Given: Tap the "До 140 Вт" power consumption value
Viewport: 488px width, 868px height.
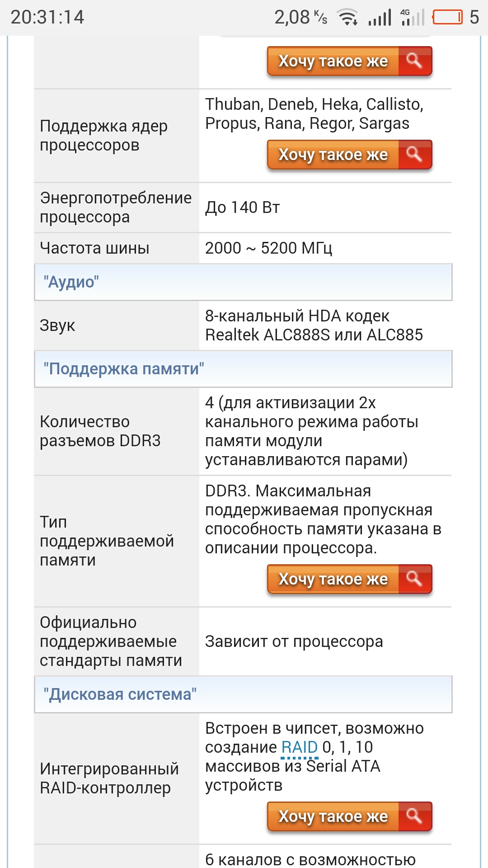Looking at the screenshot, I should pos(243,208).
